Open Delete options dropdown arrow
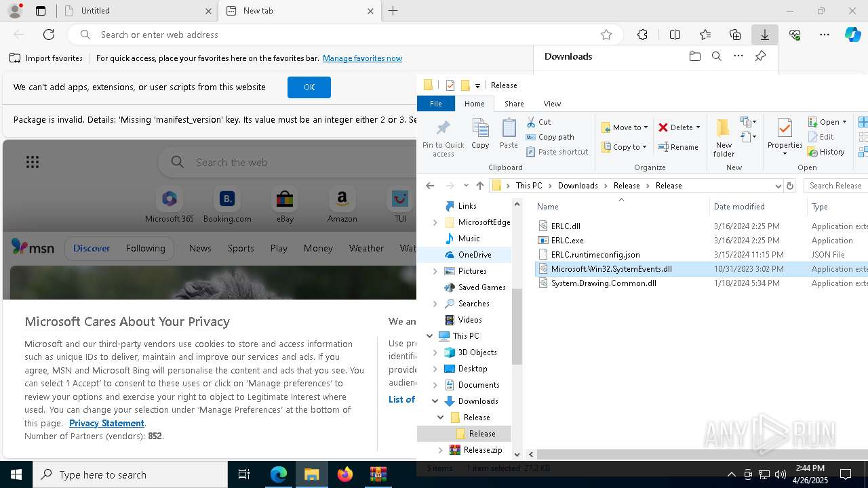868x488 pixels. 698,127
